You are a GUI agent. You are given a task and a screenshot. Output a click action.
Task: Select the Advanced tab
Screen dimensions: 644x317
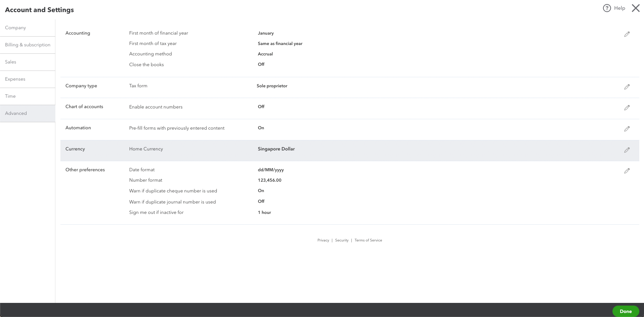coord(16,114)
